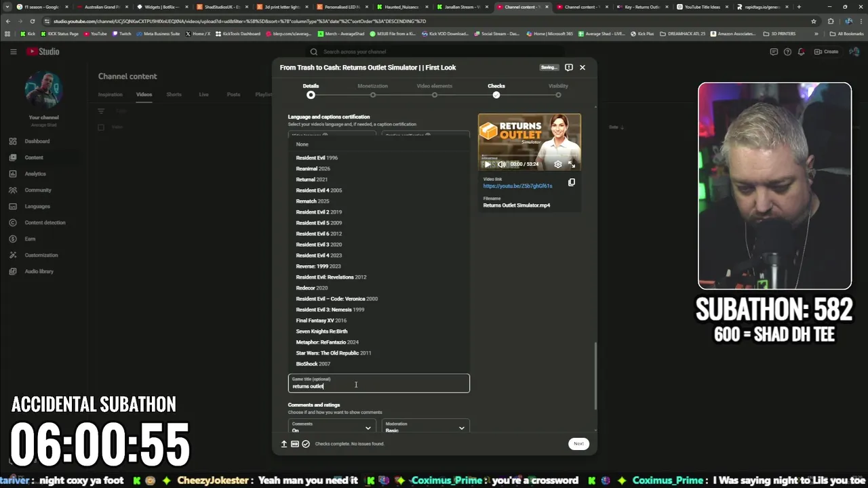
Task: Go to the Visibility step
Action: pyautogui.click(x=558, y=90)
